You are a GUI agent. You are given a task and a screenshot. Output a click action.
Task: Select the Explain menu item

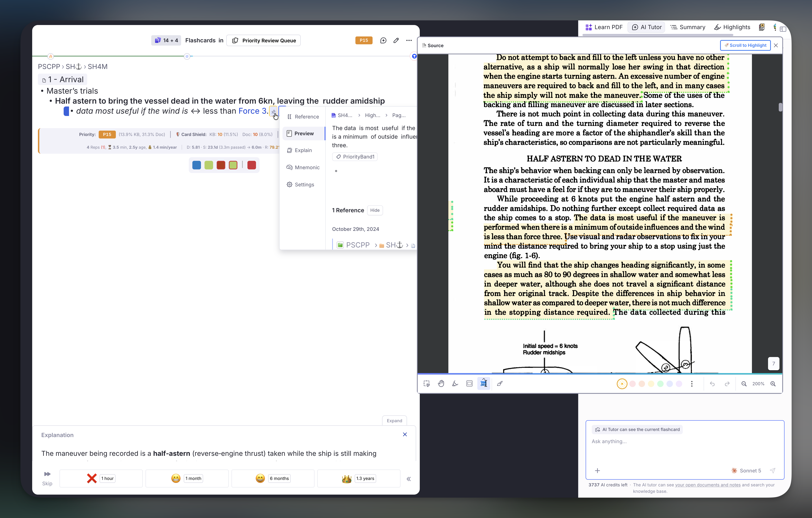(303, 150)
